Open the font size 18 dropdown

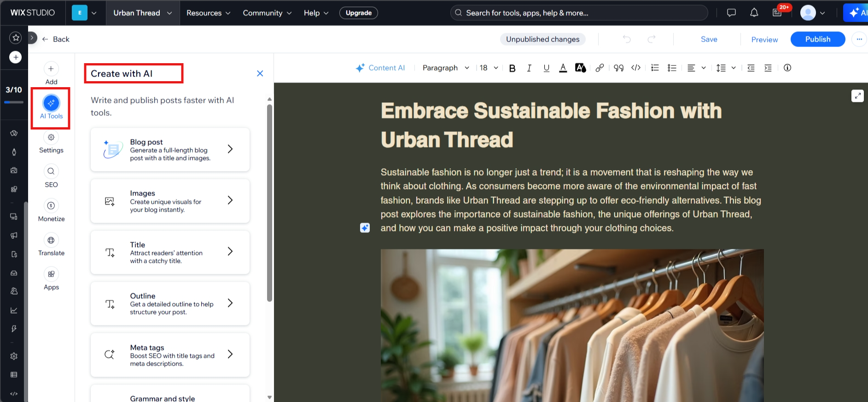489,68
